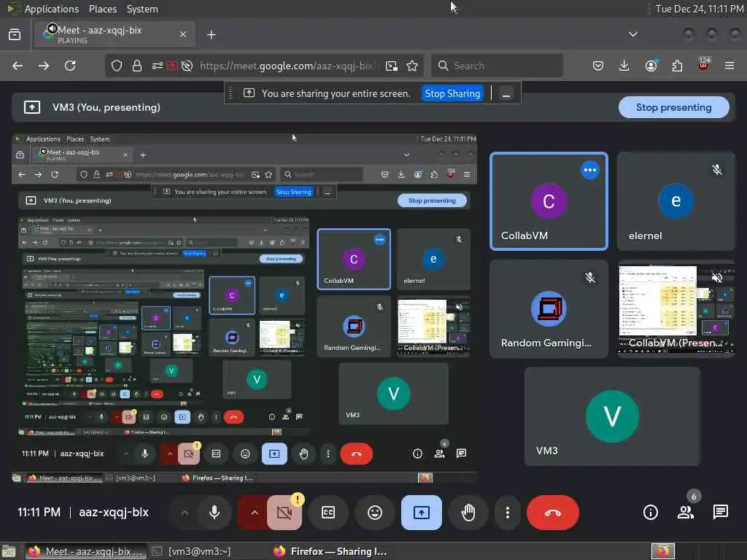Open site permissions icon in URL bar
747x560 pixels.
158,66
